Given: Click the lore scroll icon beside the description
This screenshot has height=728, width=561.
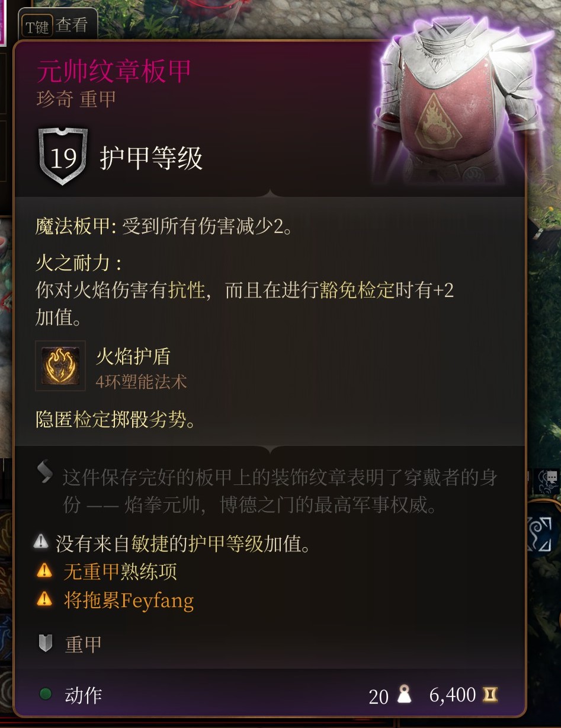Looking at the screenshot, I should (45, 472).
